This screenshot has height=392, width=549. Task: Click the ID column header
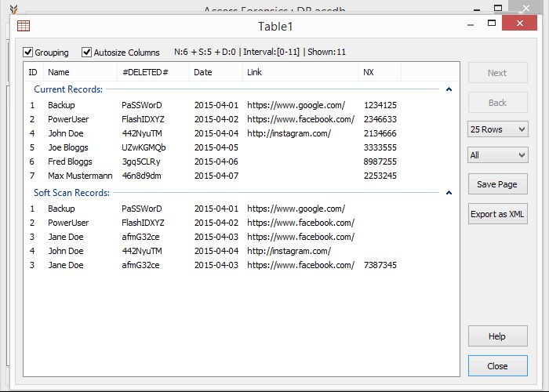[33, 72]
